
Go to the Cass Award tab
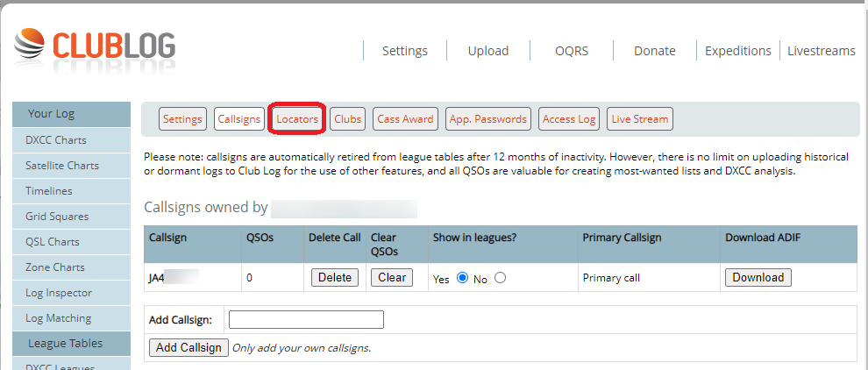(405, 119)
